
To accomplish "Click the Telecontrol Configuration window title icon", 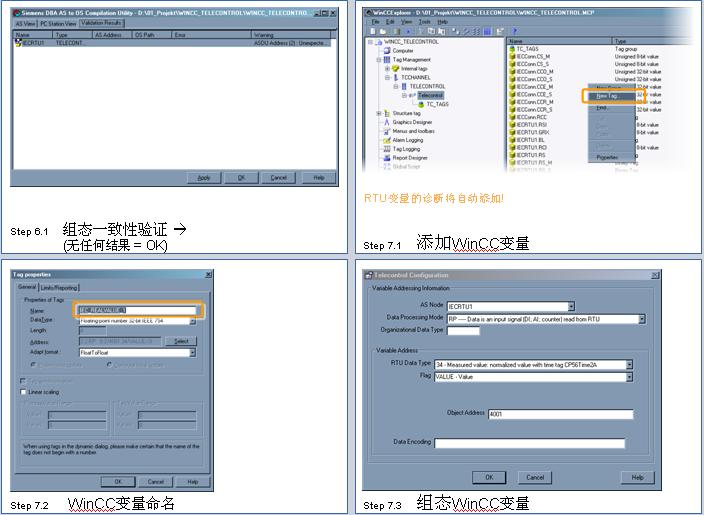I will (369, 275).
